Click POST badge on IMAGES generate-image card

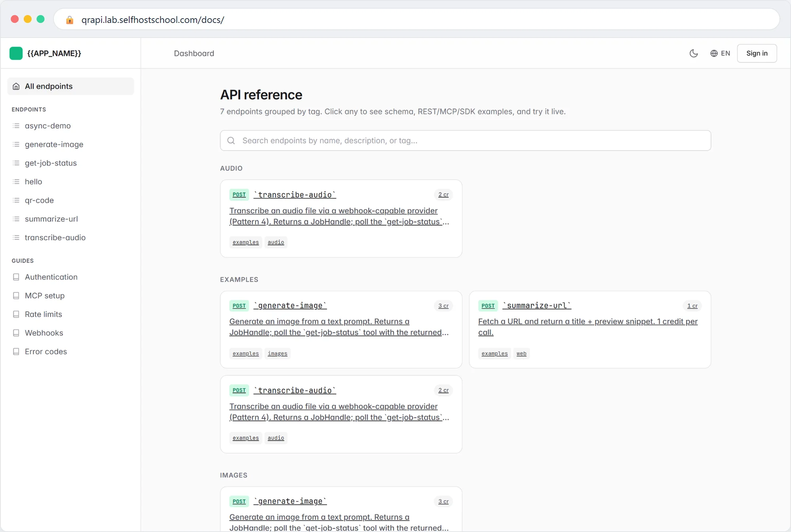tap(239, 501)
